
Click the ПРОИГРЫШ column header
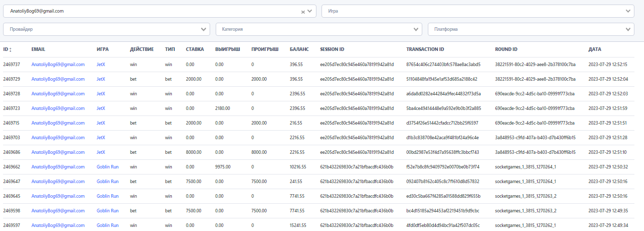click(265, 49)
